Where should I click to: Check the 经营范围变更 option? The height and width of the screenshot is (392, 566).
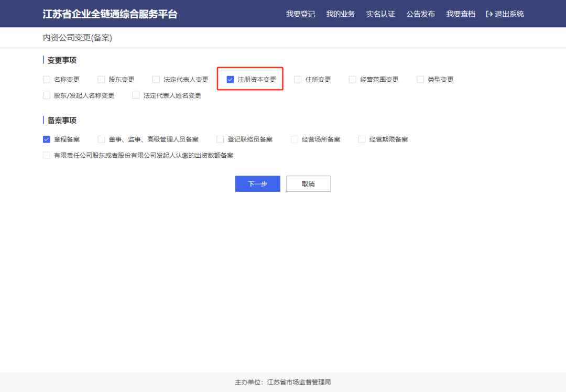[352, 79]
